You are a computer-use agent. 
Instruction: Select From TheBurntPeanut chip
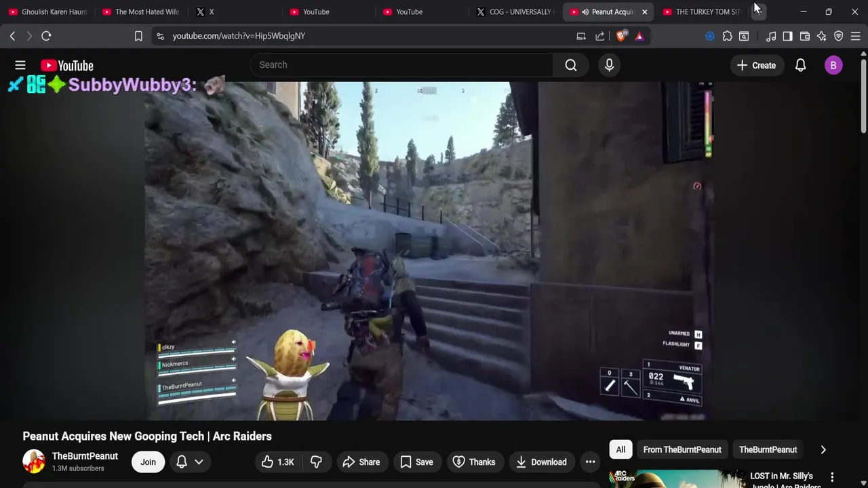point(682,449)
